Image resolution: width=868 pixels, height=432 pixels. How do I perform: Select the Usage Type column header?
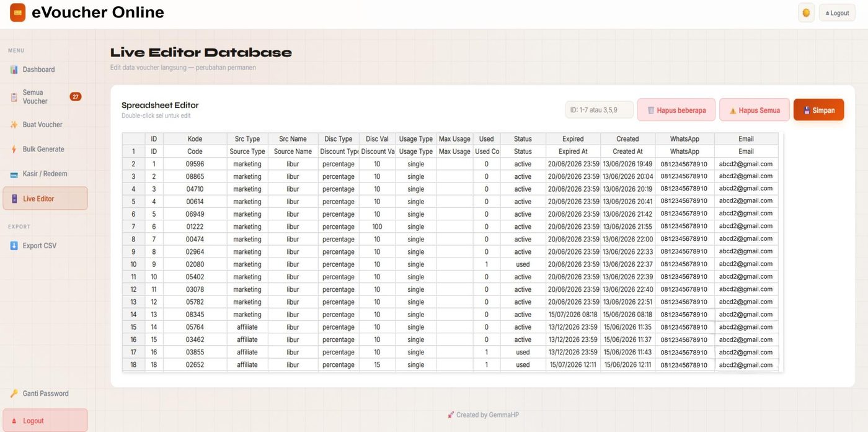416,139
